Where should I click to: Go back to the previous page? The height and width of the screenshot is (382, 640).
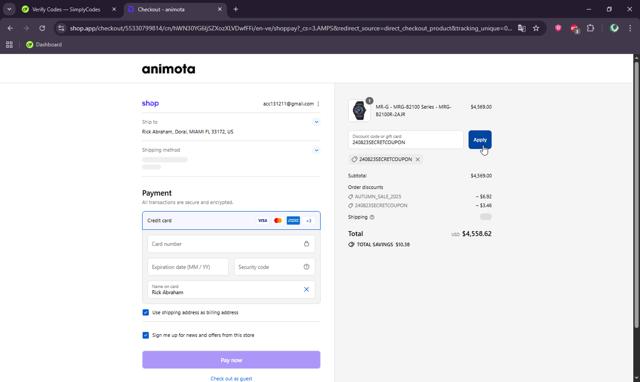click(x=10, y=28)
